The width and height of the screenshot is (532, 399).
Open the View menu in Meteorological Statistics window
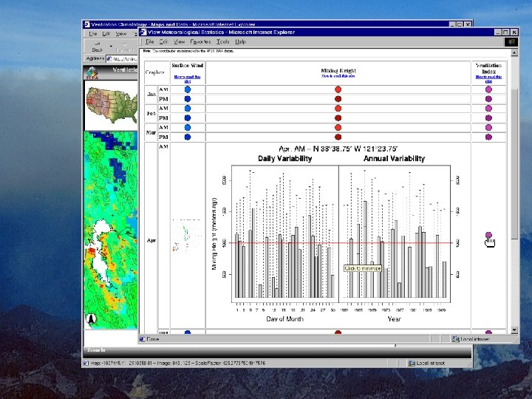coord(179,41)
